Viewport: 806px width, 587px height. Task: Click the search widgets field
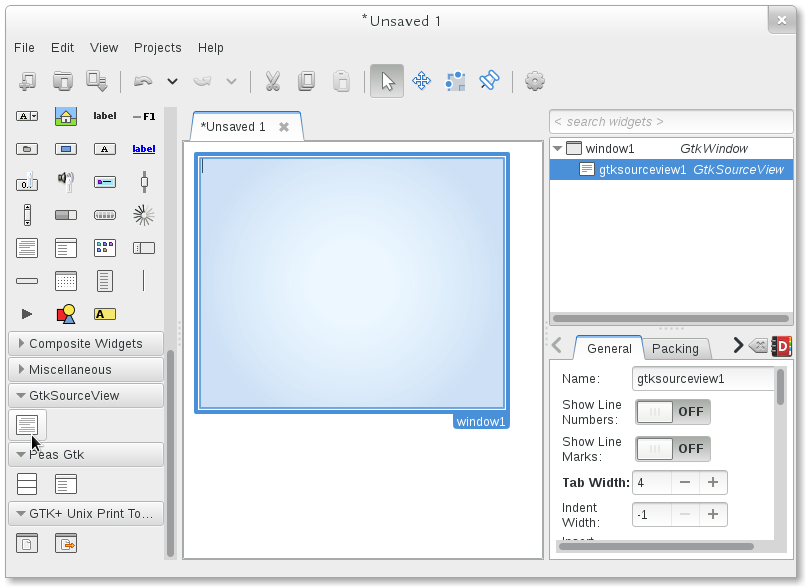coord(671,122)
